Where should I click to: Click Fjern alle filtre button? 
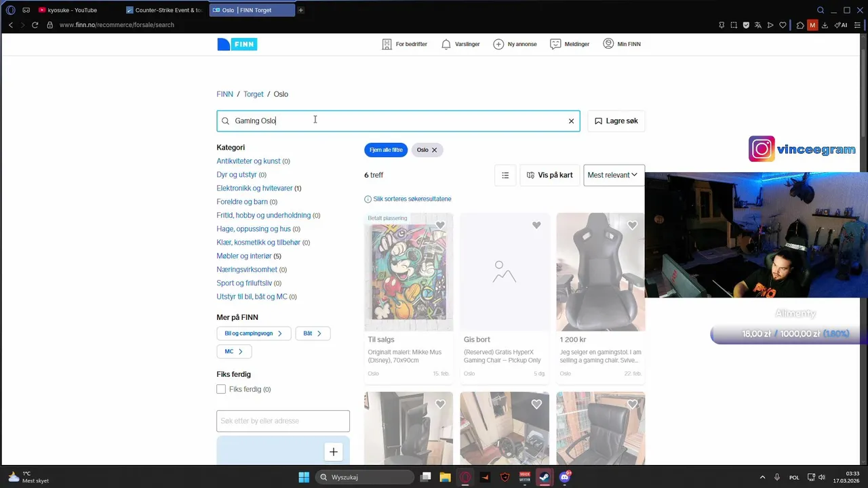click(386, 150)
